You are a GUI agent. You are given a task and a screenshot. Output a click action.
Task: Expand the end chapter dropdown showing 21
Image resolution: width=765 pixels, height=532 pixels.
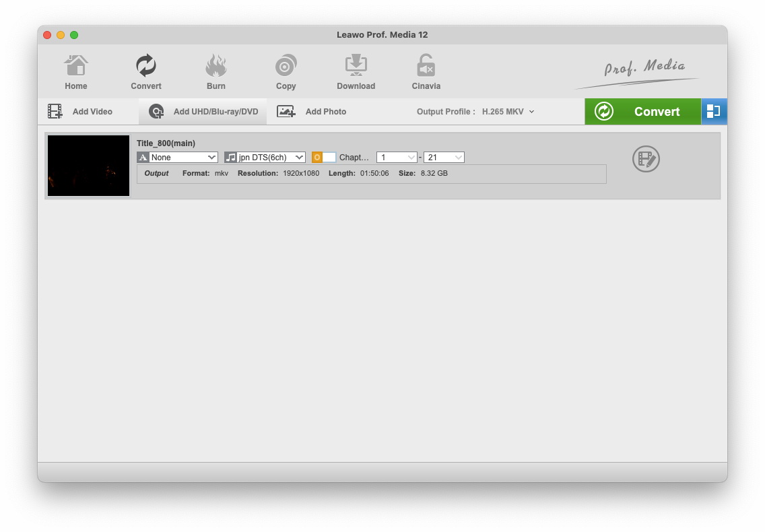click(x=444, y=158)
